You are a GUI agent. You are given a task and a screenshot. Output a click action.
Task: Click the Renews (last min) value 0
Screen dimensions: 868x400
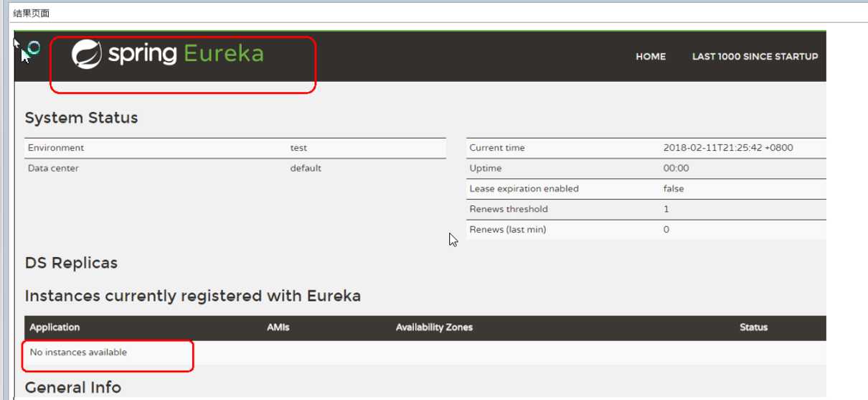coord(666,230)
